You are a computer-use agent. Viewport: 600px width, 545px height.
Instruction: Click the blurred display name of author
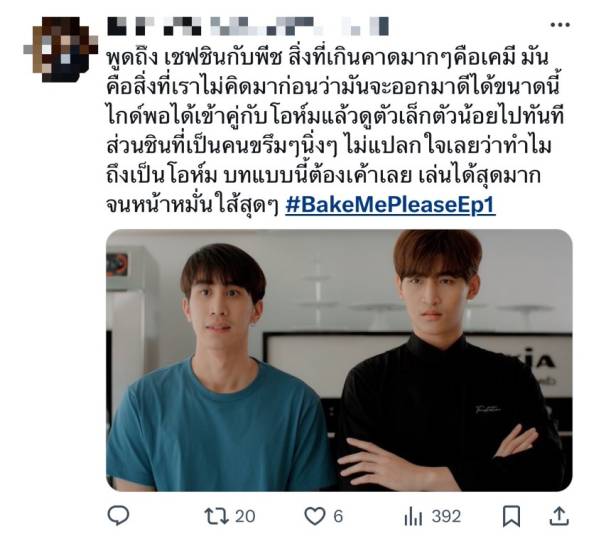pyautogui.click(x=248, y=26)
